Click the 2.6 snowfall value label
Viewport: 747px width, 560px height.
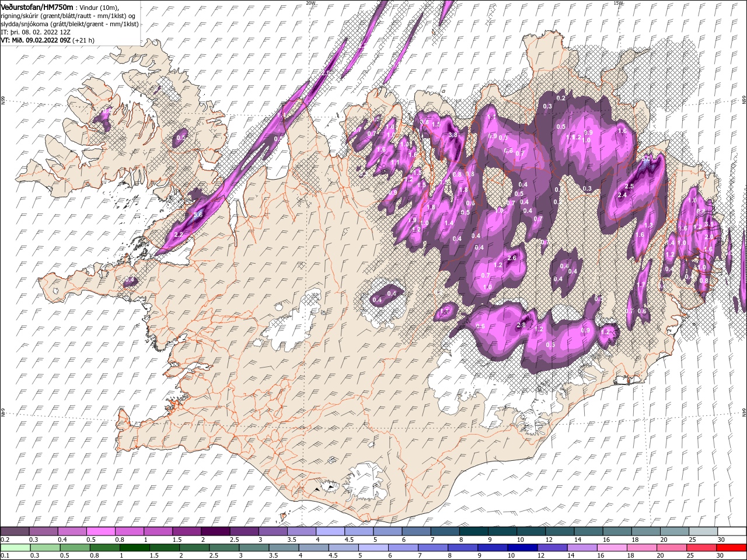pos(512,258)
